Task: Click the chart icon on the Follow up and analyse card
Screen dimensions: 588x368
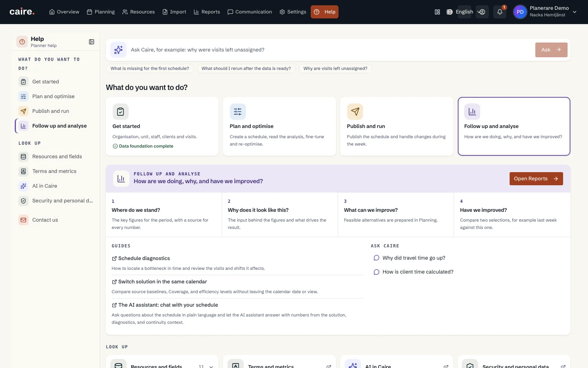Action: point(472,112)
